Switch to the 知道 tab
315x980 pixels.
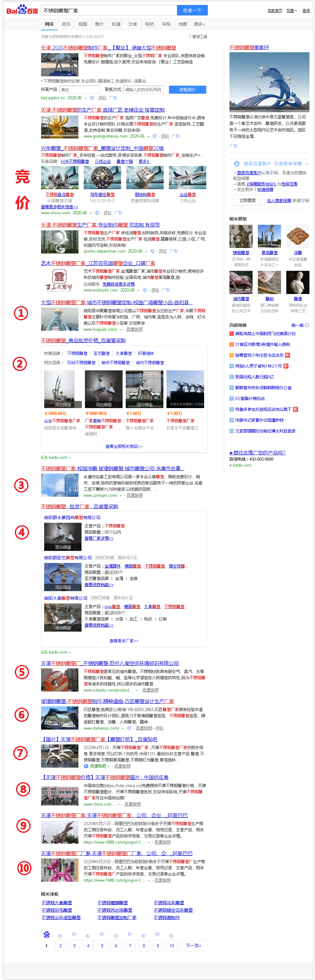coord(116,24)
